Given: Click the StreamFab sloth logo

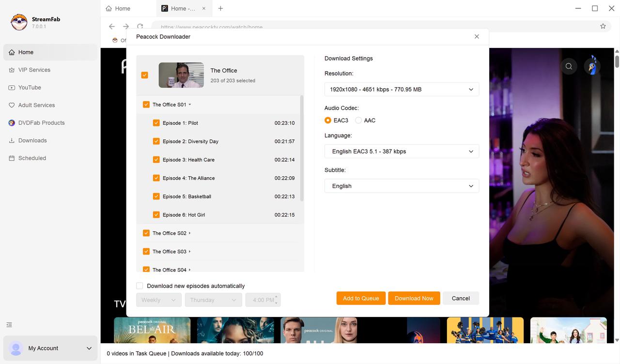Looking at the screenshot, I should click(19, 22).
